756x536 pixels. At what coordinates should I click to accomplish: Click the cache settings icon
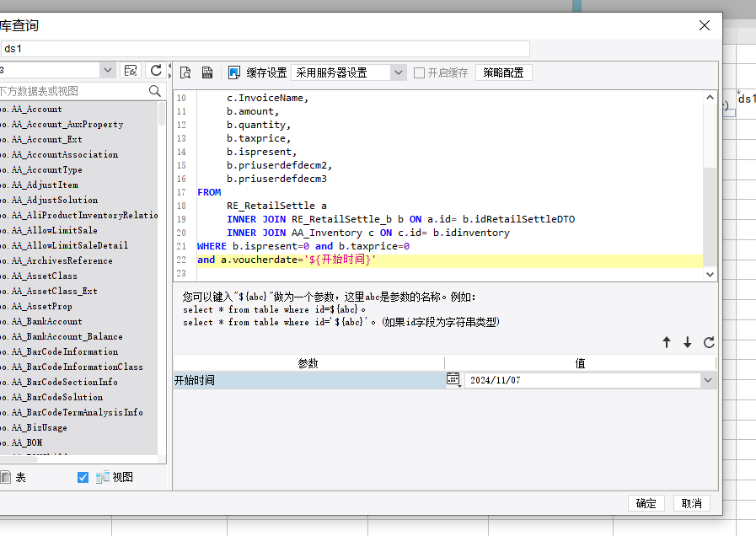[234, 72]
